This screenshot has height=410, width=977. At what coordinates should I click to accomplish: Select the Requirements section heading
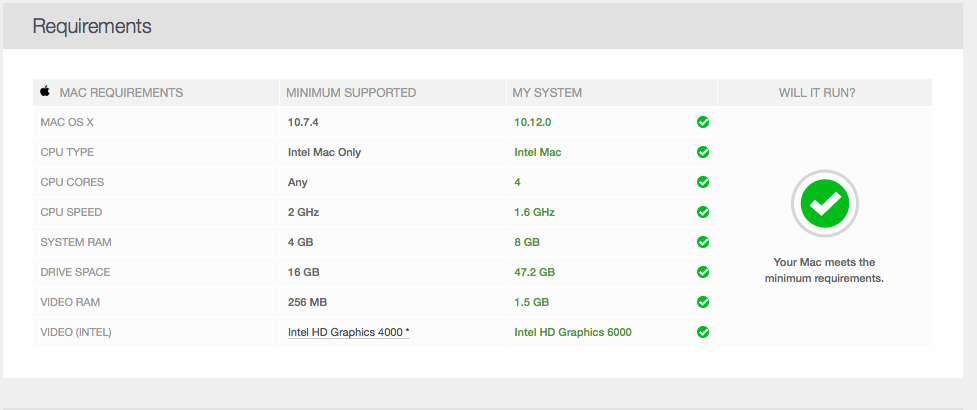click(92, 26)
